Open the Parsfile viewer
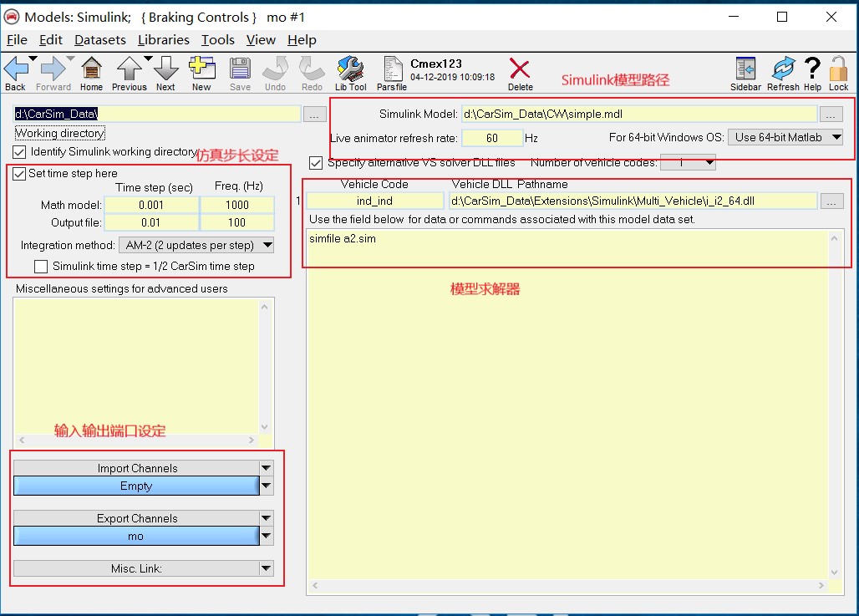 pyautogui.click(x=392, y=73)
